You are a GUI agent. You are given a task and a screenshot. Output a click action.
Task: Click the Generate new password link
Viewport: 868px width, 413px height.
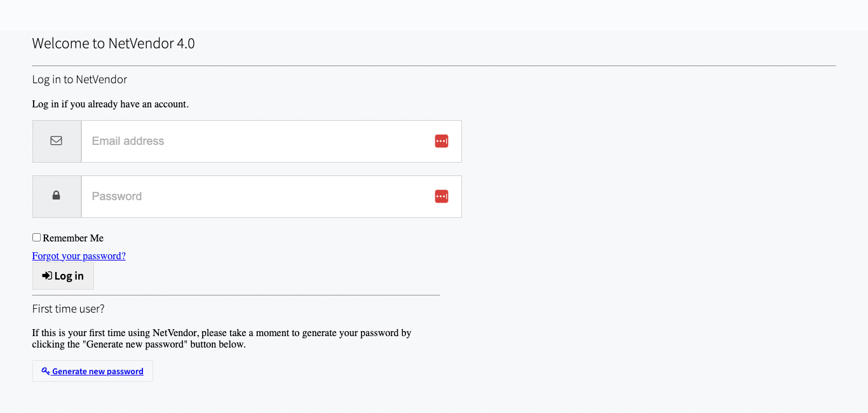(98, 372)
